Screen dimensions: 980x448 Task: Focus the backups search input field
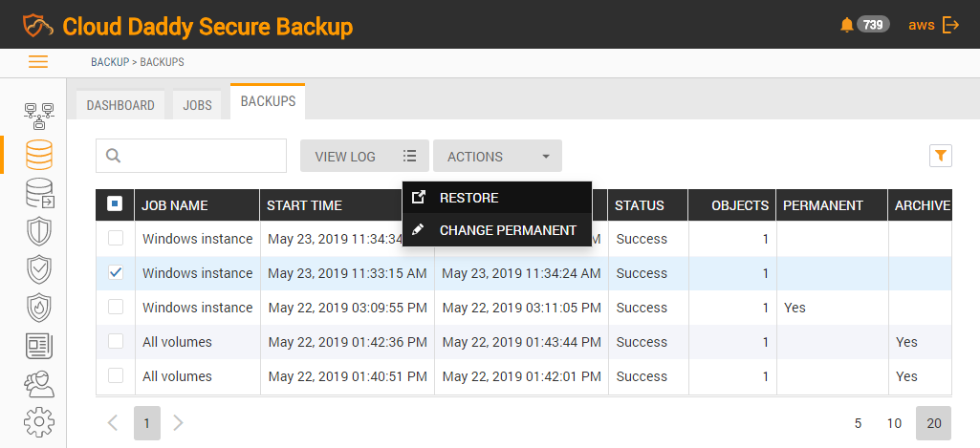click(x=191, y=156)
